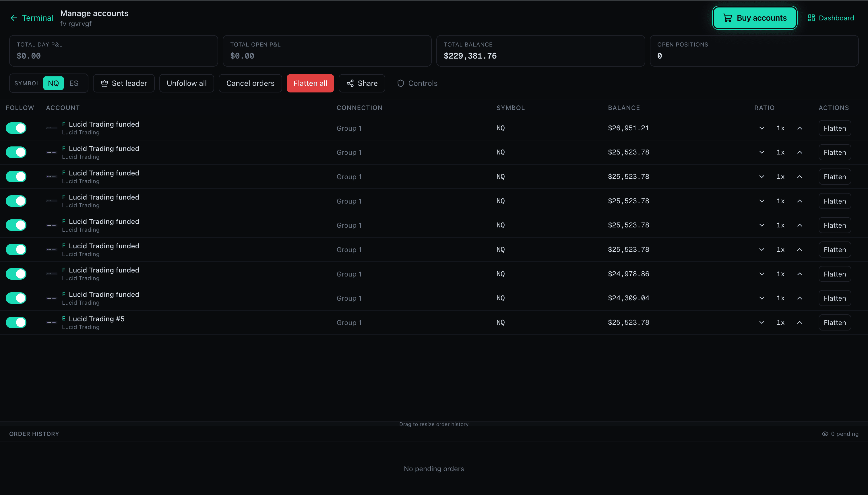The image size is (868, 495).
Task: Click the Connection column header
Action: (359, 108)
